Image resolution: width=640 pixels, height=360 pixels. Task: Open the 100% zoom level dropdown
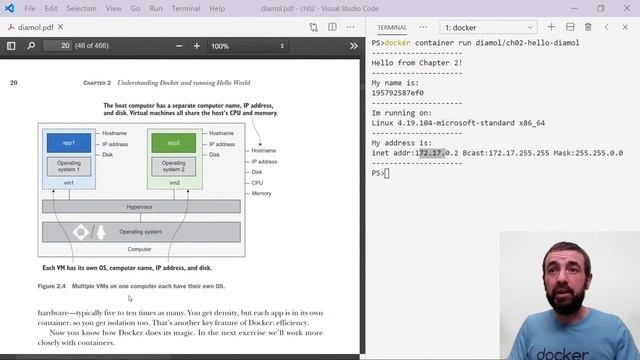pos(247,46)
